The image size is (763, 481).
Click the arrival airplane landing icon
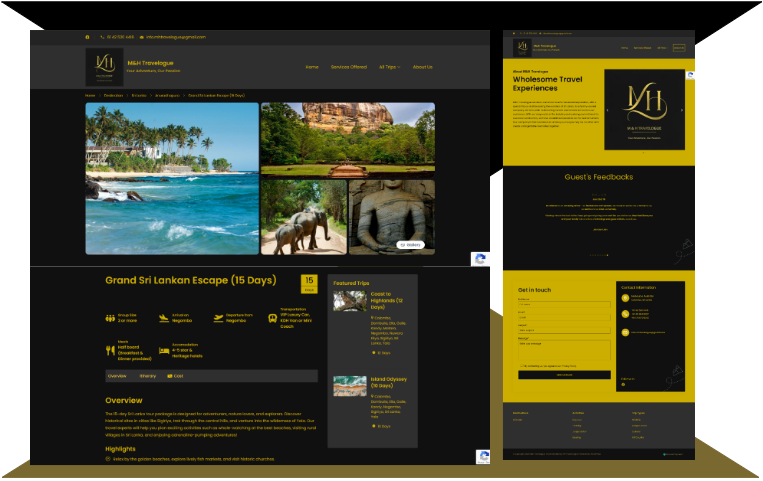pos(164,318)
